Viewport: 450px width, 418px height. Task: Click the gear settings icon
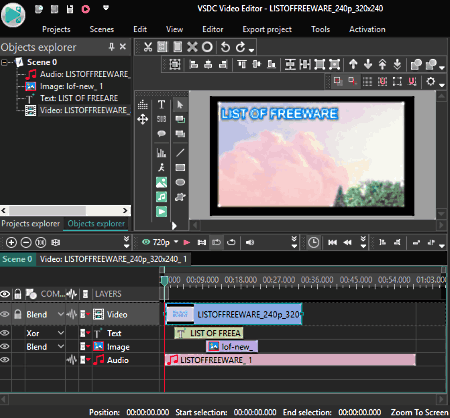[431, 81]
